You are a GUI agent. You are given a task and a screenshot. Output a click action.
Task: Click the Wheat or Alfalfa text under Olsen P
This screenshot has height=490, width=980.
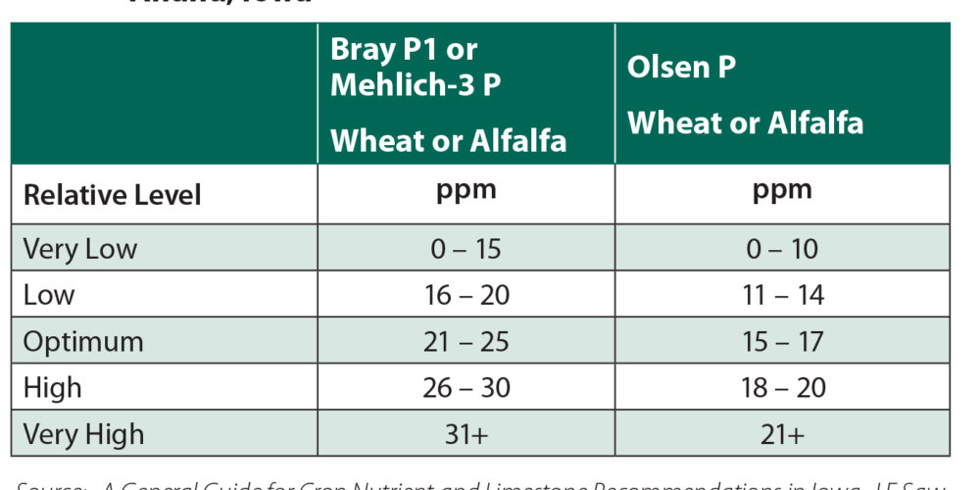745,122
